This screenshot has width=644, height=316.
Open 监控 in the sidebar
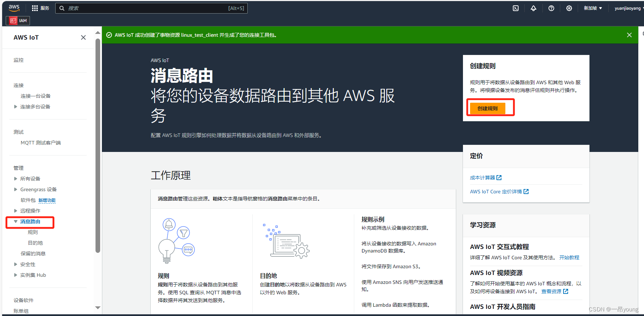[x=19, y=60]
